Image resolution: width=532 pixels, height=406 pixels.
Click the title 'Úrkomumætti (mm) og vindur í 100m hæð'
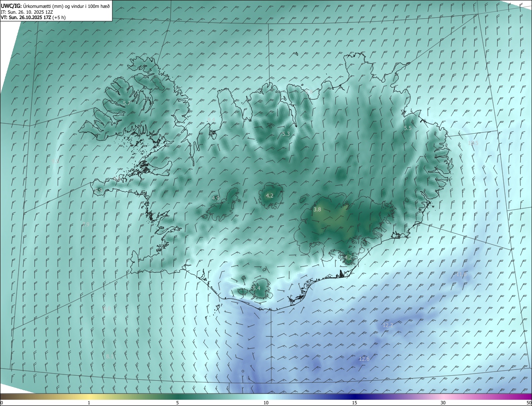coord(66,6)
